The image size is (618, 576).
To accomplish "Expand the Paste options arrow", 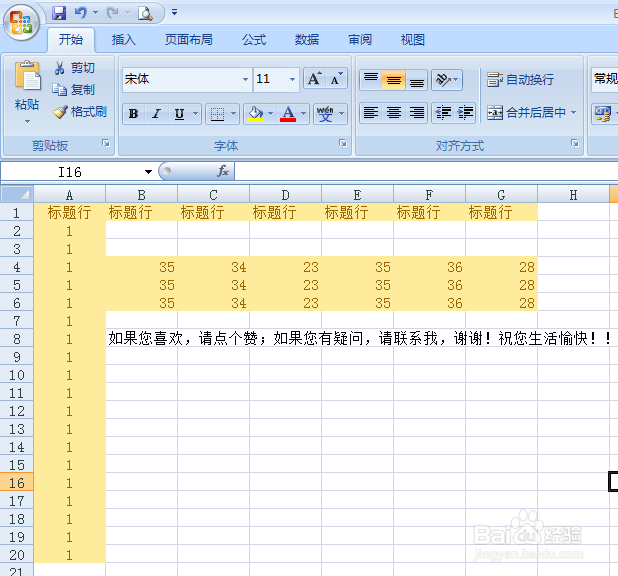I will pyautogui.click(x=27, y=121).
